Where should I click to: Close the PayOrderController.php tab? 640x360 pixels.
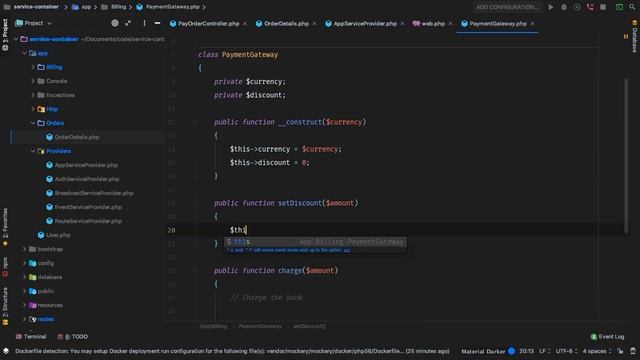point(245,24)
